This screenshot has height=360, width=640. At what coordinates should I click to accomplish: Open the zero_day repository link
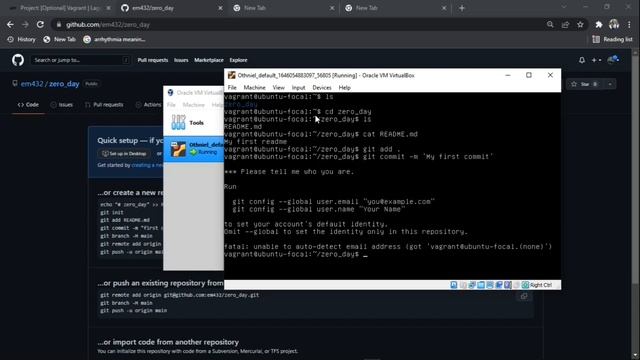(x=64, y=84)
